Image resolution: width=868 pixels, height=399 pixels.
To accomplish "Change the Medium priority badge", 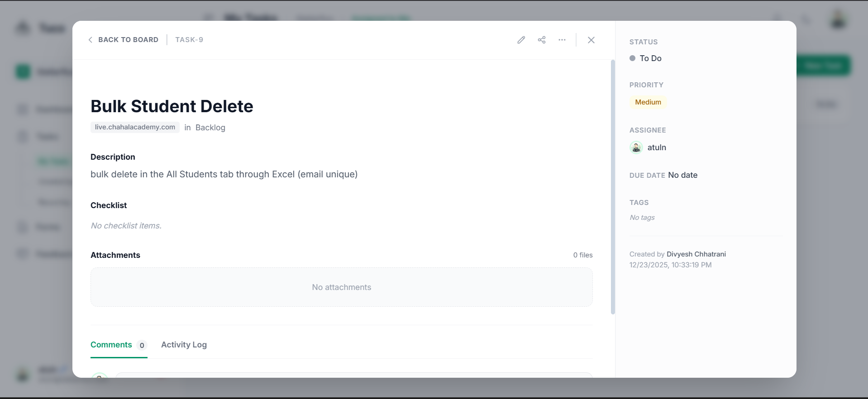I will pos(648,102).
